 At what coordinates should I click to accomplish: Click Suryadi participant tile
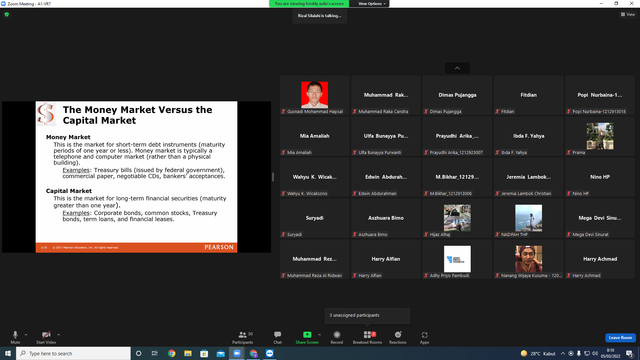(314, 218)
